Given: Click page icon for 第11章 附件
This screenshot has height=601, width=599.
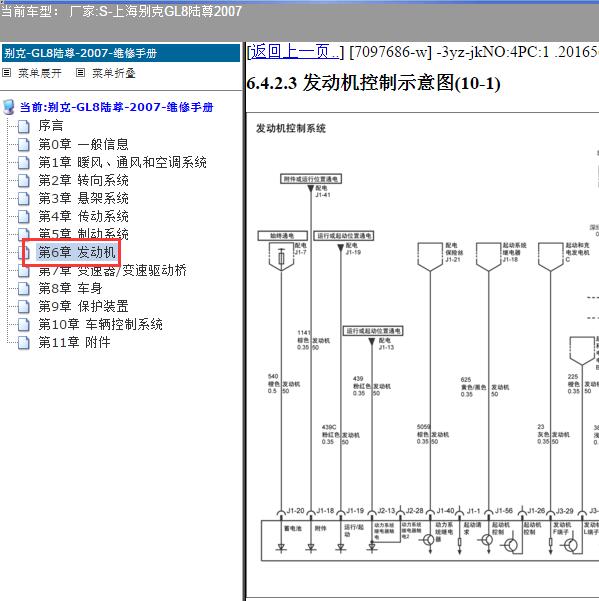Looking at the screenshot, I should click(x=24, y=343).
